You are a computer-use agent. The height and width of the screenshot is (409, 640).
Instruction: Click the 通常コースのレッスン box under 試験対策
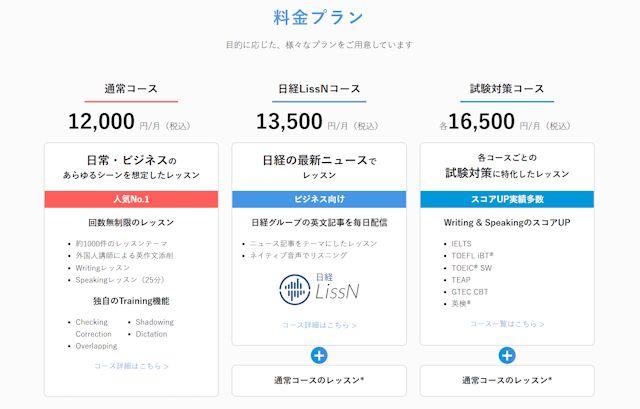tap(507, 381)
